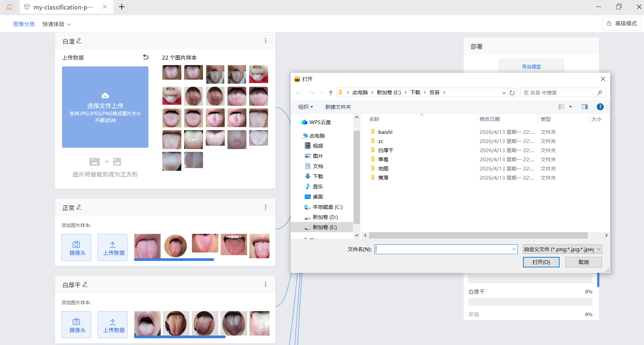Go up one folder level arrow
644x345 pixels.
point(331,93)
